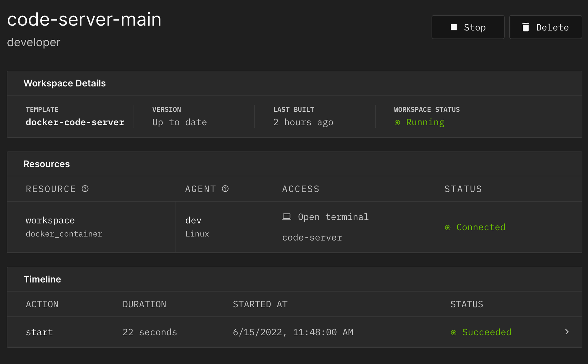Screen dimensions: 588x364
Task: Click the 'Resources' section heading
Action: point(47,164)
